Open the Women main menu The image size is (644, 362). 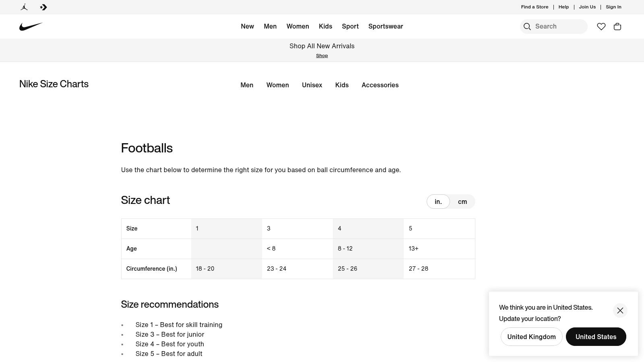297,27
